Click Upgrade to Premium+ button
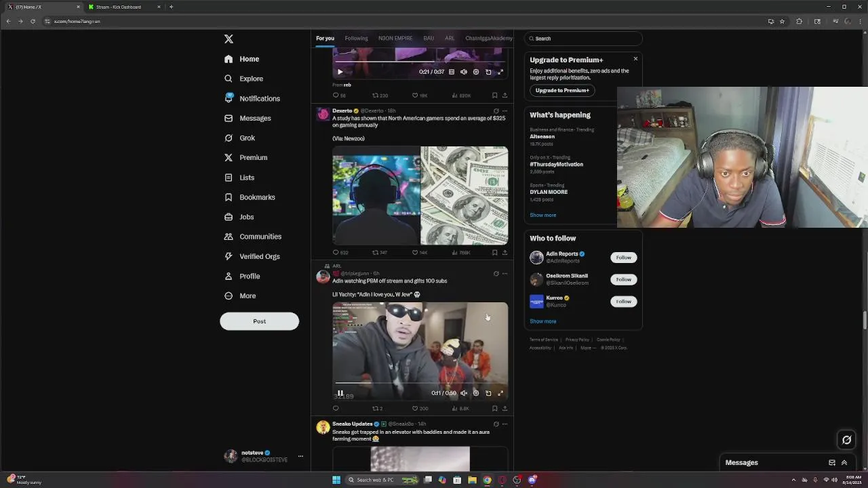This screenshot has height=488, width=868. click(x=562, y=90)
